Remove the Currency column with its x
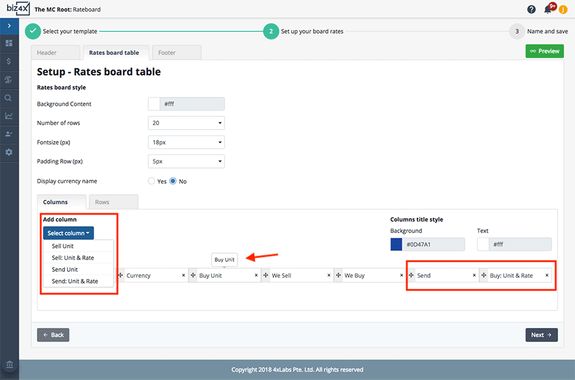This screenshot has height=380, width=575. (183, 275)
